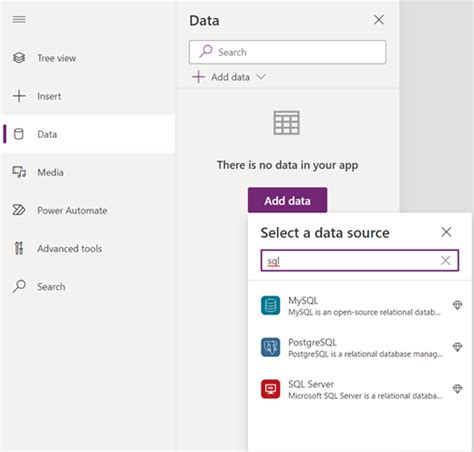Click the plus icon beside Add data
The image size is (474, 452).
coord(198,77)
